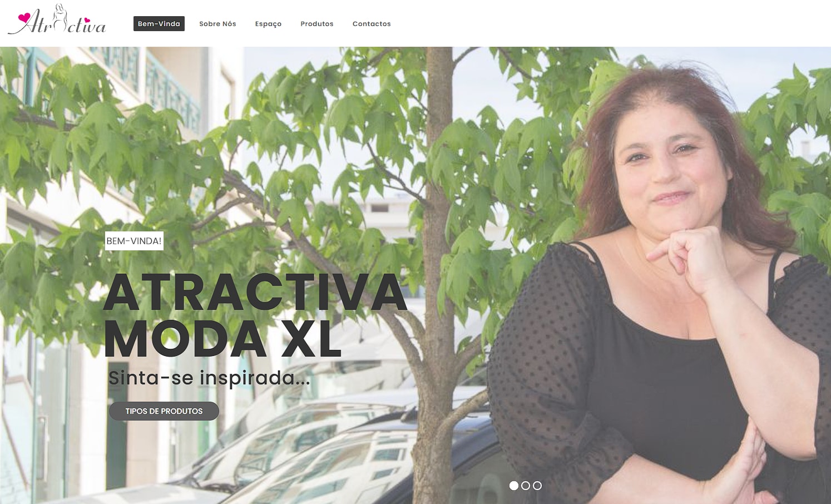Open the Contactos page
Viewport: 831px width, 504px height.
click(372, 24)
